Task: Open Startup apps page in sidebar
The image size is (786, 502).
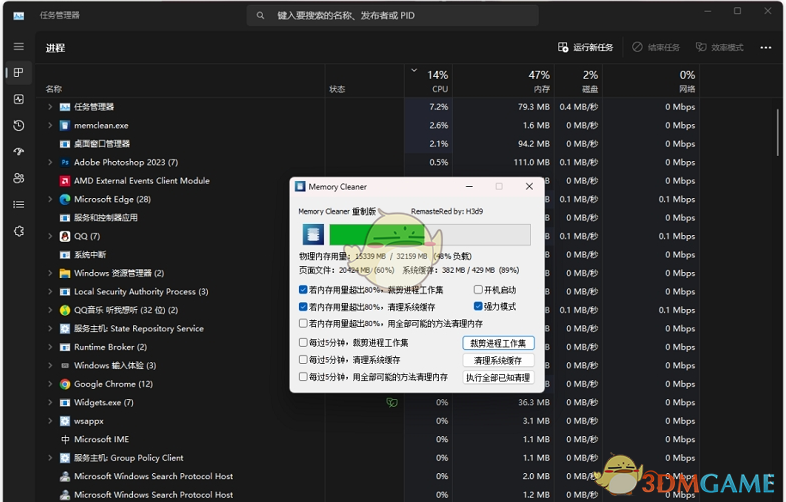Action: click(18, 152)
